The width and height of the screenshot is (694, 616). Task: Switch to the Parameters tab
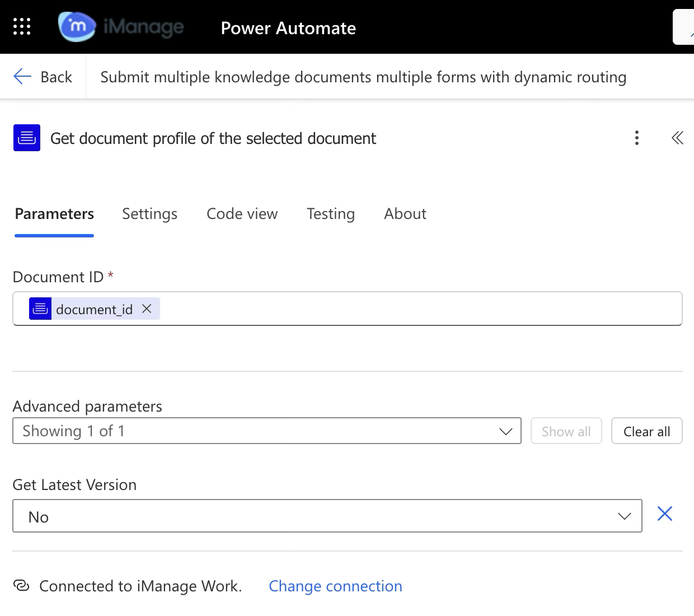coord(54,214)
